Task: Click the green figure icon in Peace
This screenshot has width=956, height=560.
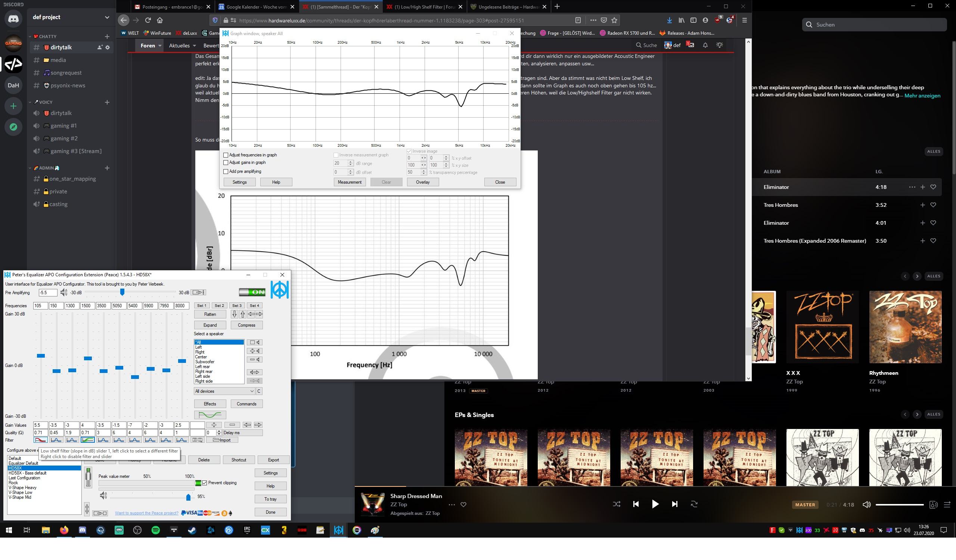Action: [89, 477]
